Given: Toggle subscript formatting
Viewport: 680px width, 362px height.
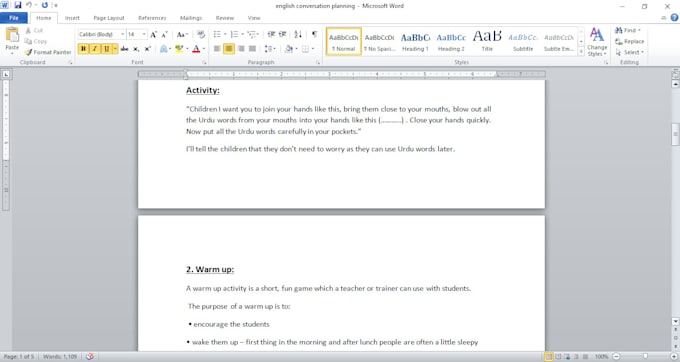Looking at the screenshot, I should tap(136, 49).
